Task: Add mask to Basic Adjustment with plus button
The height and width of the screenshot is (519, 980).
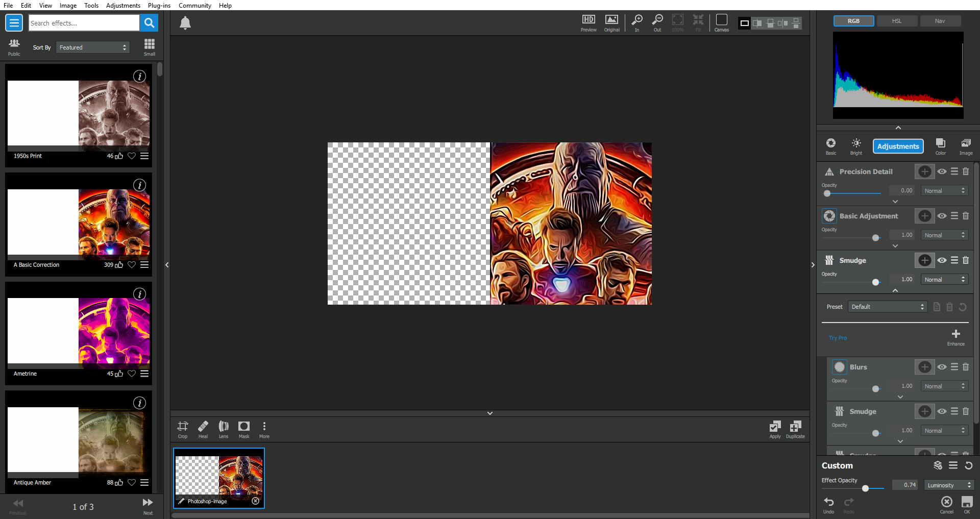Action: [x=925, y=216]
